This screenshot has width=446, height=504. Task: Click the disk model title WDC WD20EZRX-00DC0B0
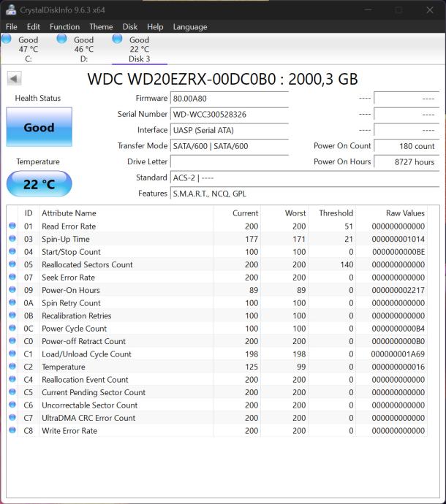[223, 79]
